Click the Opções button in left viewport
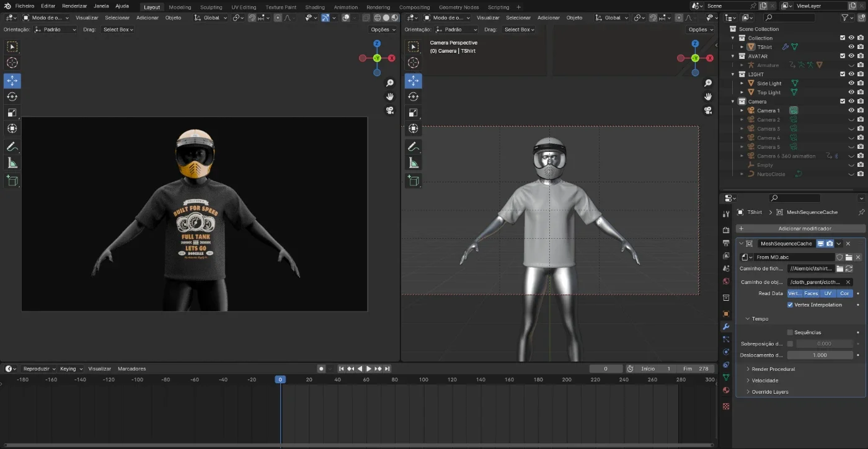The height and width of the screenshot is (449, 868). click(x=383, y=29)
